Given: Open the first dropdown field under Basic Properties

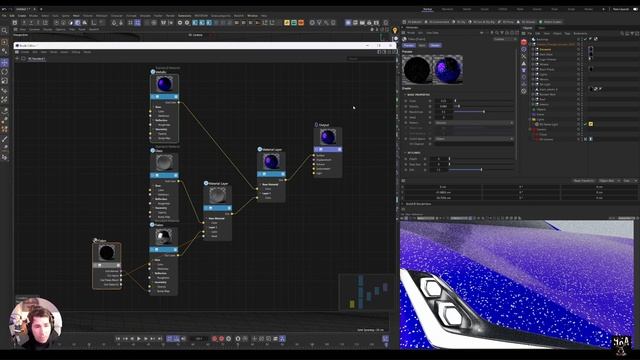Looking at the screenshot, I should (474, 123).
